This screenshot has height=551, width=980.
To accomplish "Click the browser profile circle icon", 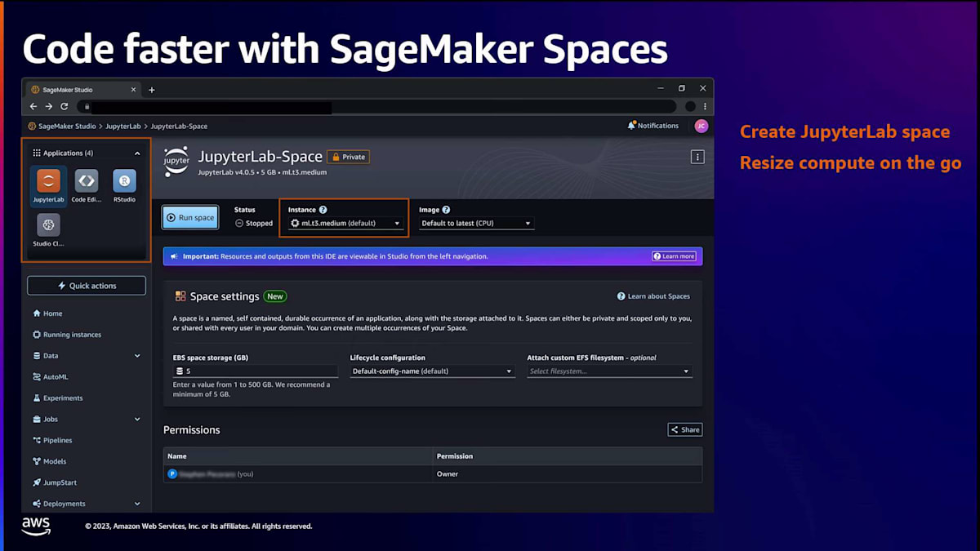I will (x=690, y=106).
